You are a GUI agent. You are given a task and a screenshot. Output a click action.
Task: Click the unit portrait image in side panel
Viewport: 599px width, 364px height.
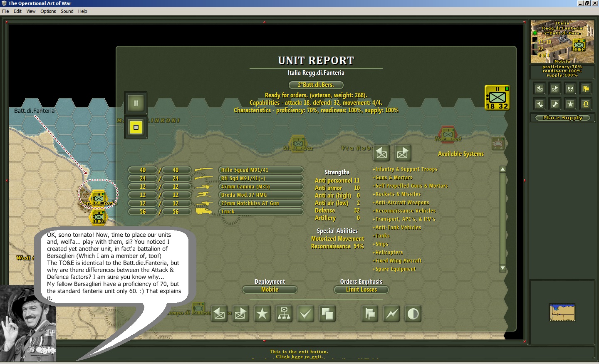tap(562, 42)
